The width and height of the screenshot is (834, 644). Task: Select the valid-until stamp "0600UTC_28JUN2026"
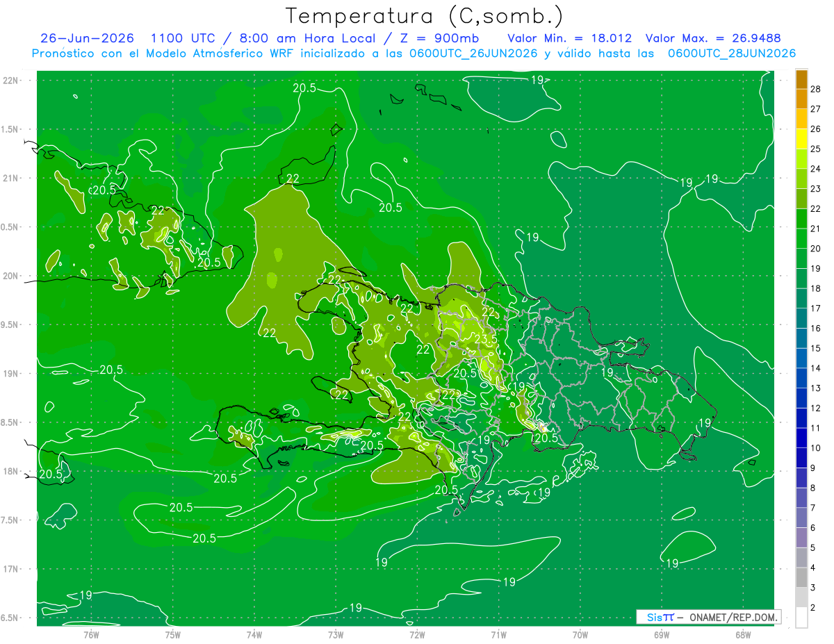coord(732,53)
